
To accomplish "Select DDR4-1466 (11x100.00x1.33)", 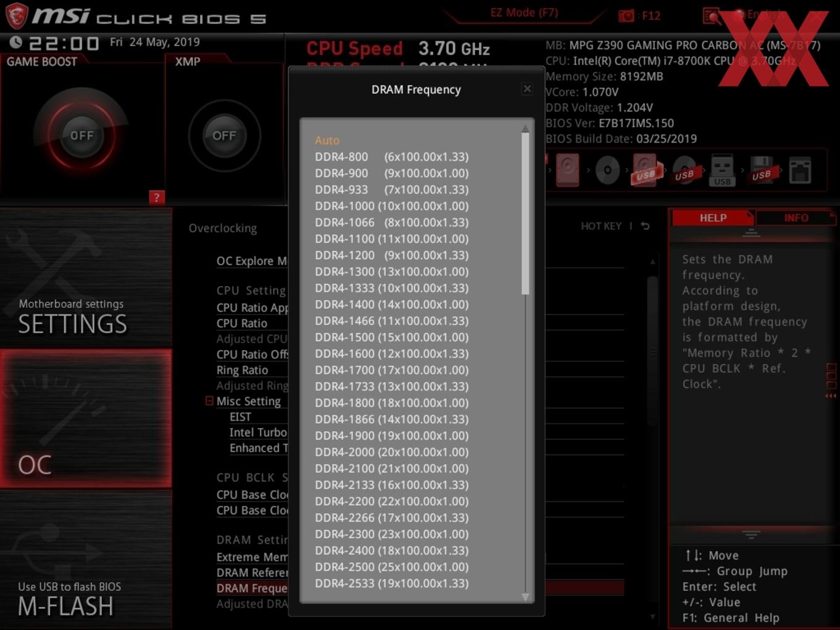I will click(x=392, y=321).
